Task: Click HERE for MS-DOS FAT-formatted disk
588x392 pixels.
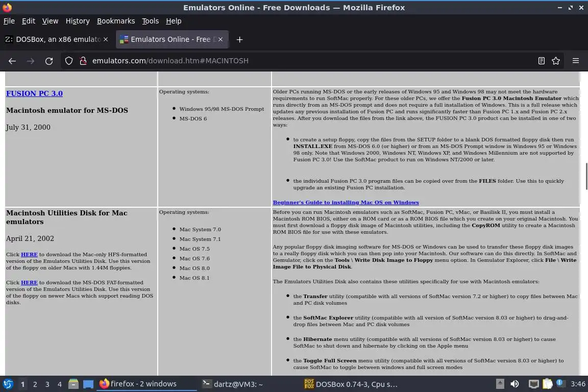Action: click(29, 282)
